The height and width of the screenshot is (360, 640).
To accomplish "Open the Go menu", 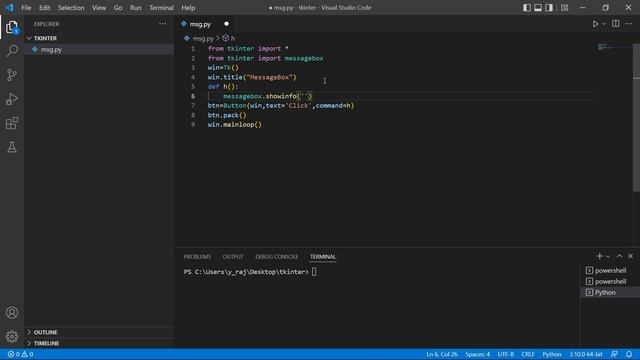I will [x=118, y=7].
